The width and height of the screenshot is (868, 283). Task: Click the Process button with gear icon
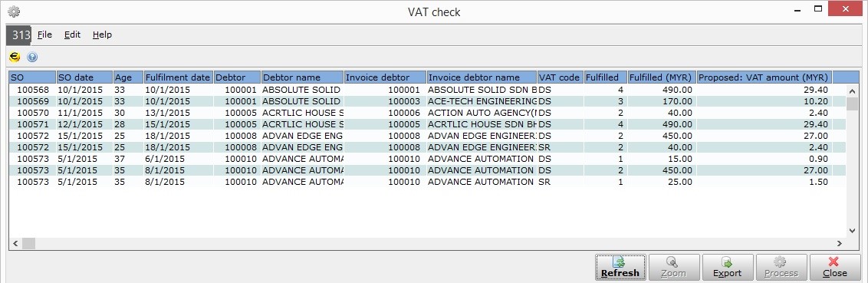click(781, 267)
